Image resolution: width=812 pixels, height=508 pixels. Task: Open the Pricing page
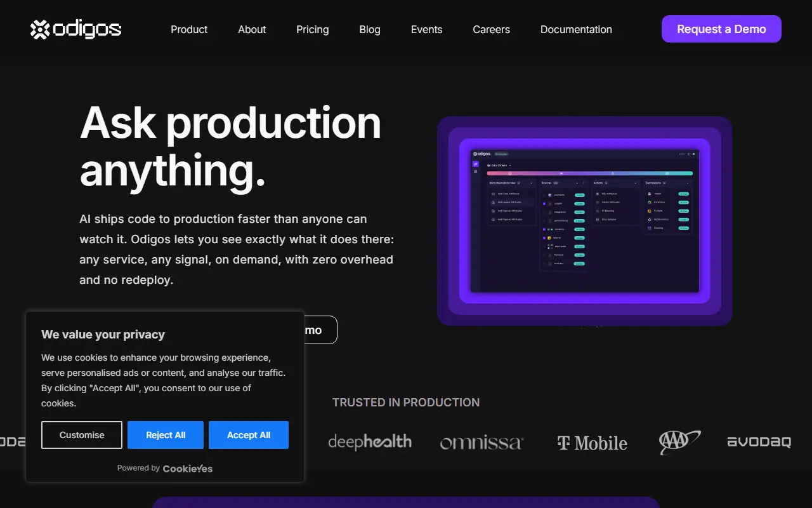(312, 29)
